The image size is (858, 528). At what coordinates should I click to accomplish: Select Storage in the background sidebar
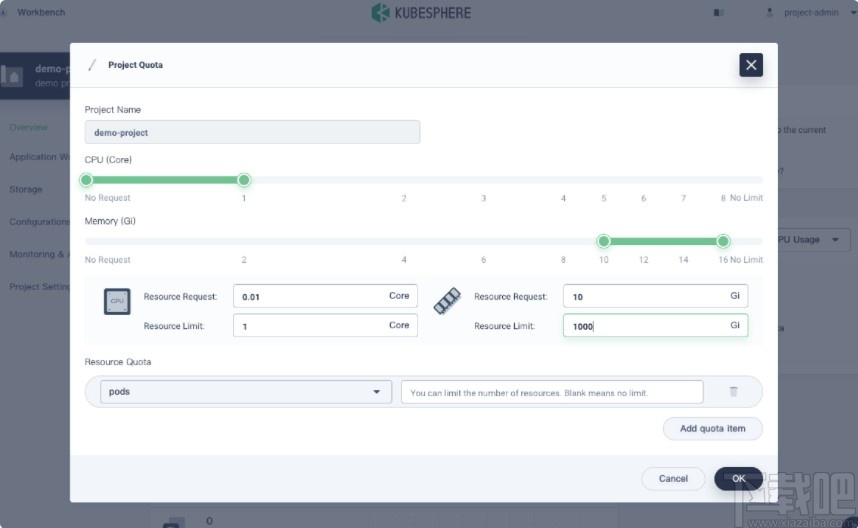point(26,189)
